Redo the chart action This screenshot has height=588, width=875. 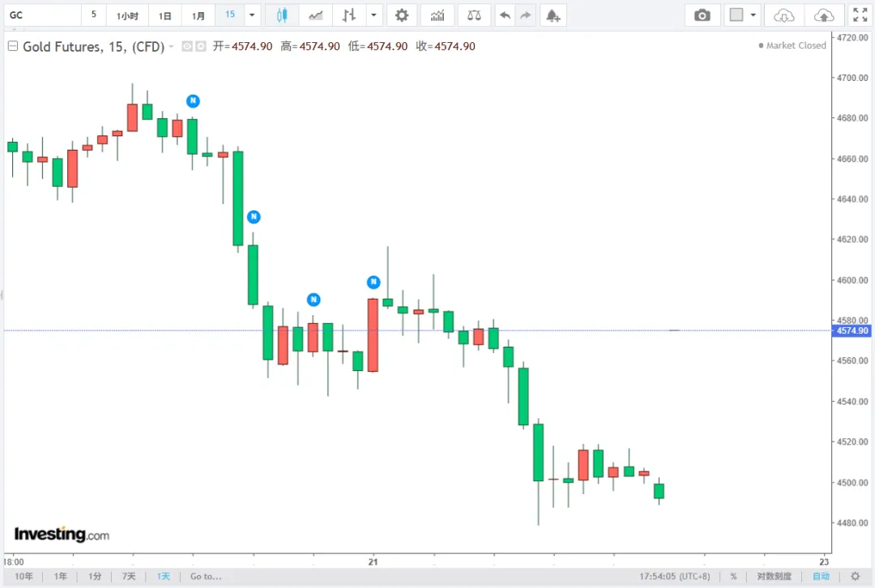pyautogui.click(x=525, y=15)
